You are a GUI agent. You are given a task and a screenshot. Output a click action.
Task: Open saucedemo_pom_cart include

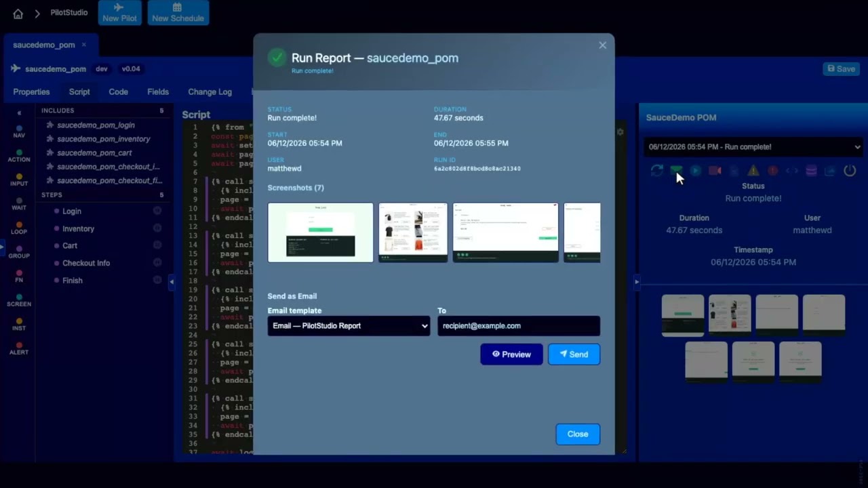click(94, 153)
